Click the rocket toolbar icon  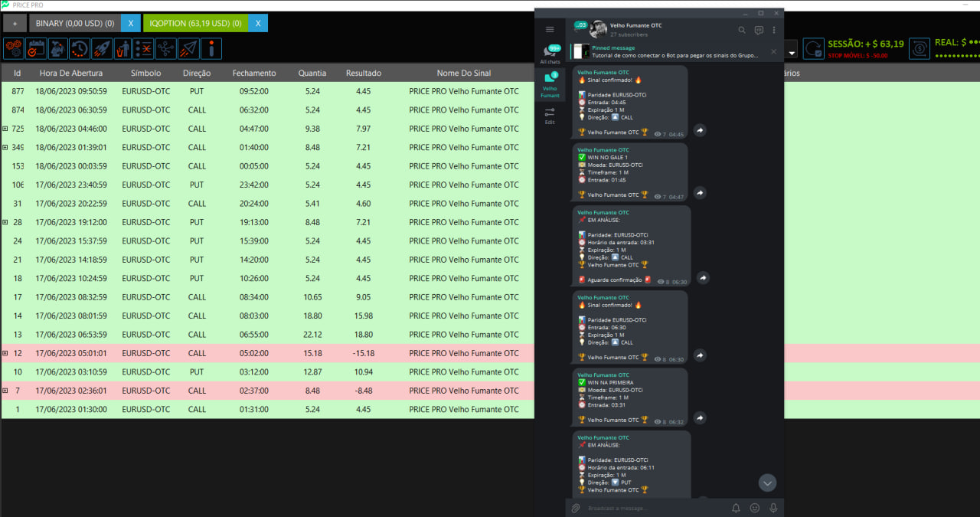102,49
